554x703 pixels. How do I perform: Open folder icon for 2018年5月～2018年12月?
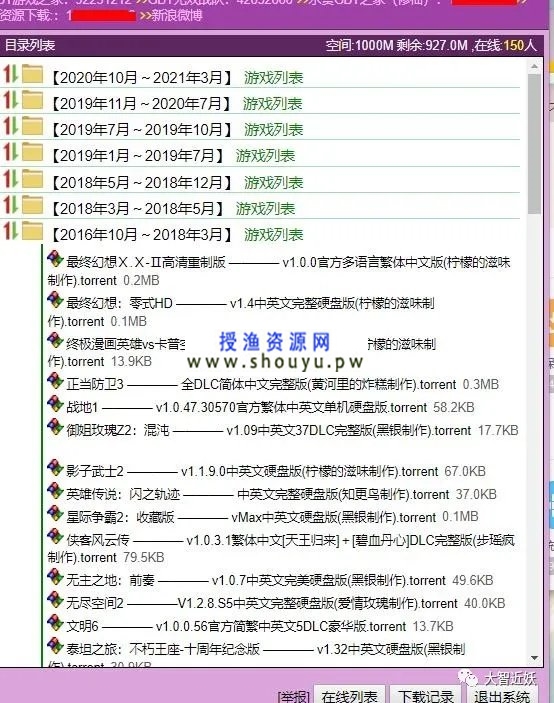tap(32, 179)
